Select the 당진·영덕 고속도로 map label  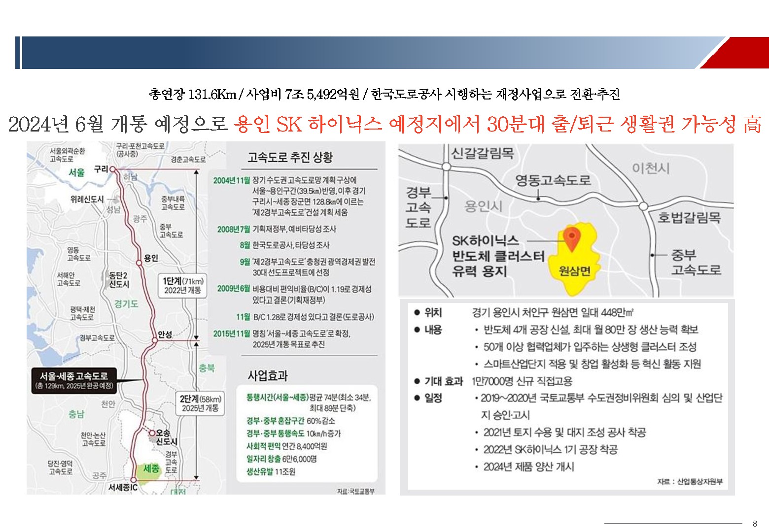coord(60,467)
